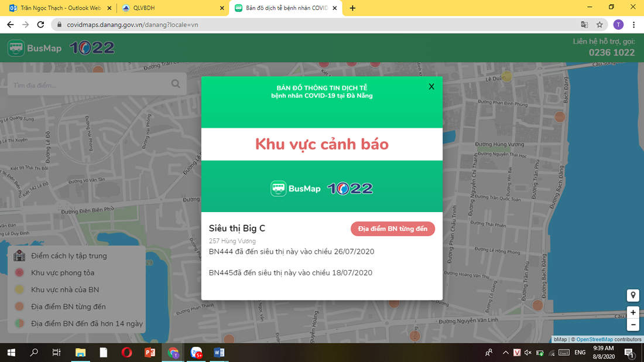Click the map search magnifier icon
644x362 pixels.
coord(176,84)
